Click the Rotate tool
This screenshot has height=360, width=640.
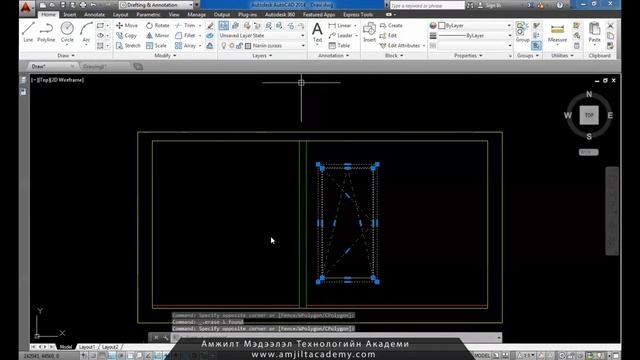(x=158, y=25)
